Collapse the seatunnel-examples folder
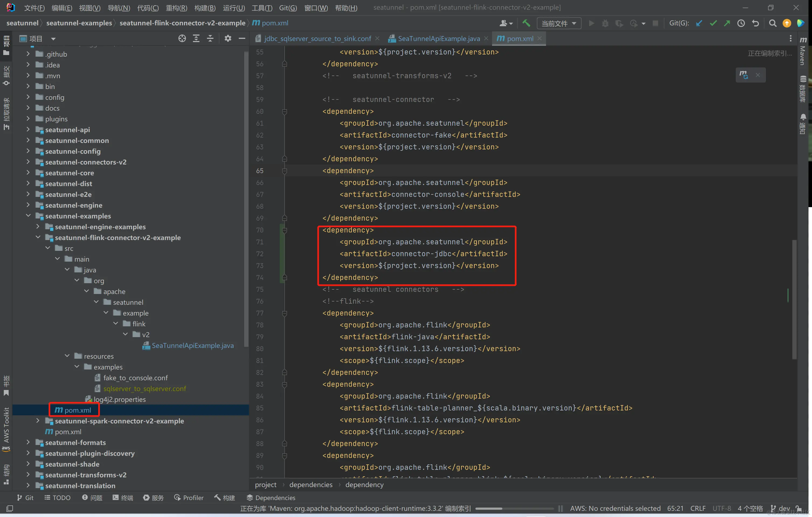 28,216
